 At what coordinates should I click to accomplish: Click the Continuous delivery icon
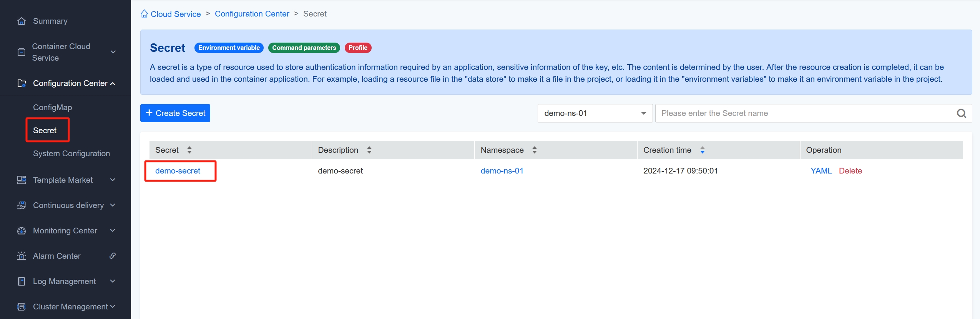point(22,205)
